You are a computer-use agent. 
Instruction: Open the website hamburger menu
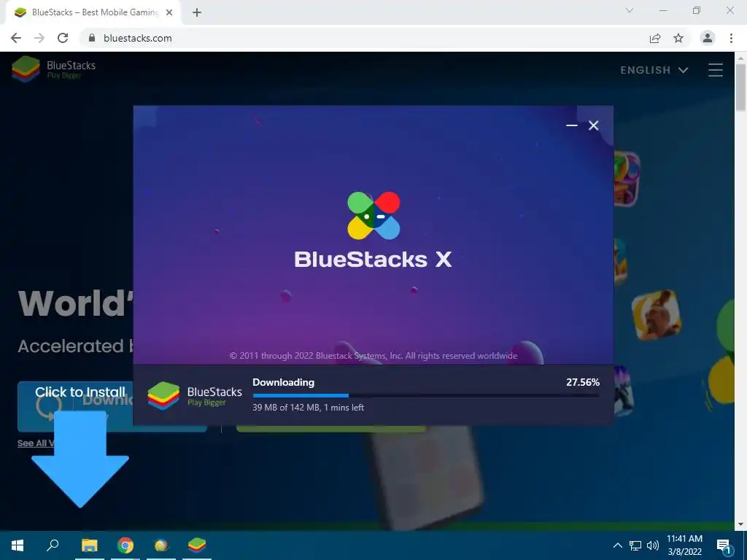[x=715, y=70]
